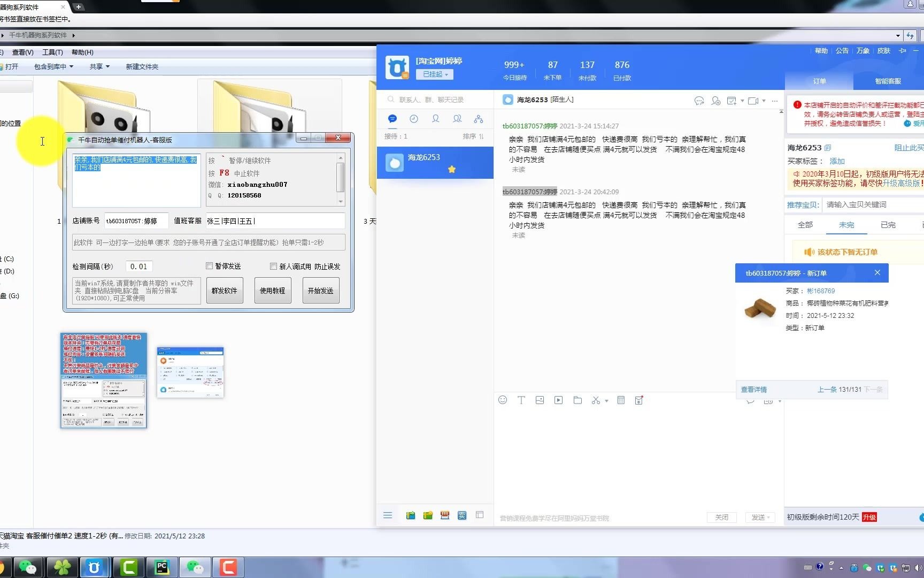The image size is (924, 578).
Task: Open the create task checkbox icon
Action: 731,101
